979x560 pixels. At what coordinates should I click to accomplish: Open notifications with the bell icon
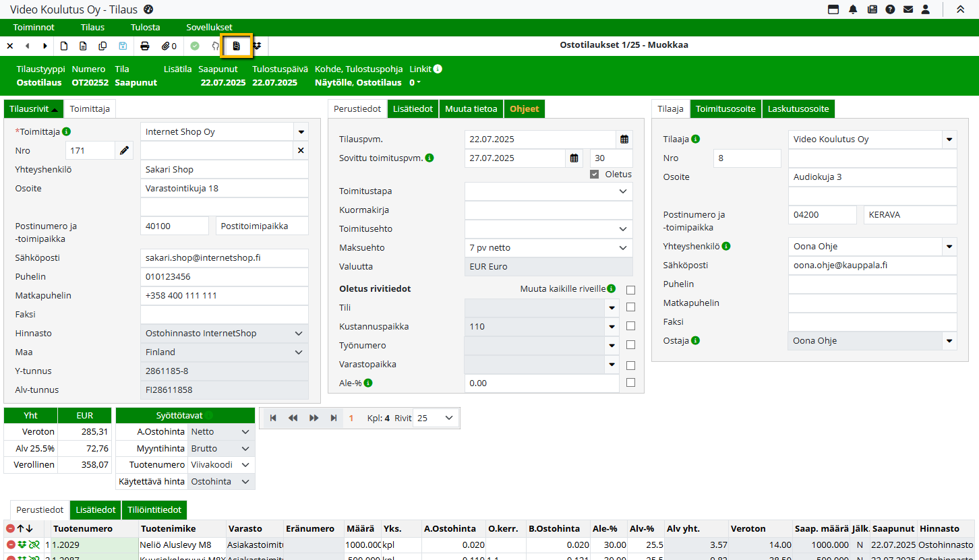coord(853,9)
